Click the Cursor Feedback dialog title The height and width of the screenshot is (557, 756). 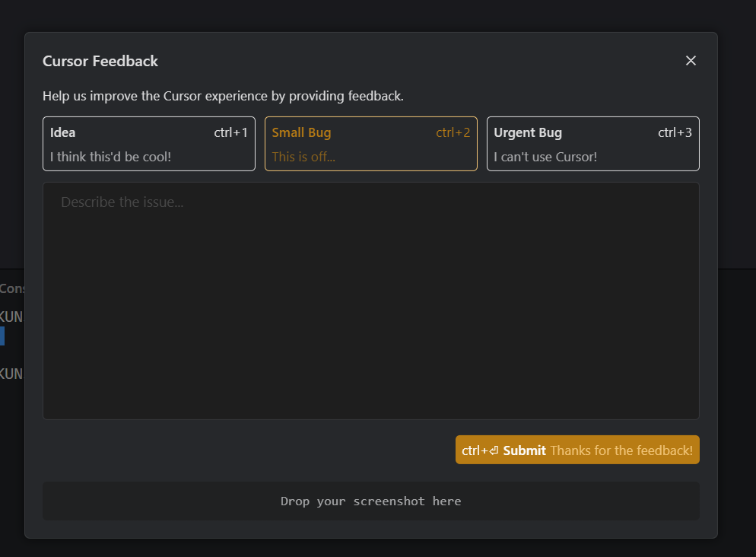[x=100, y=62]
